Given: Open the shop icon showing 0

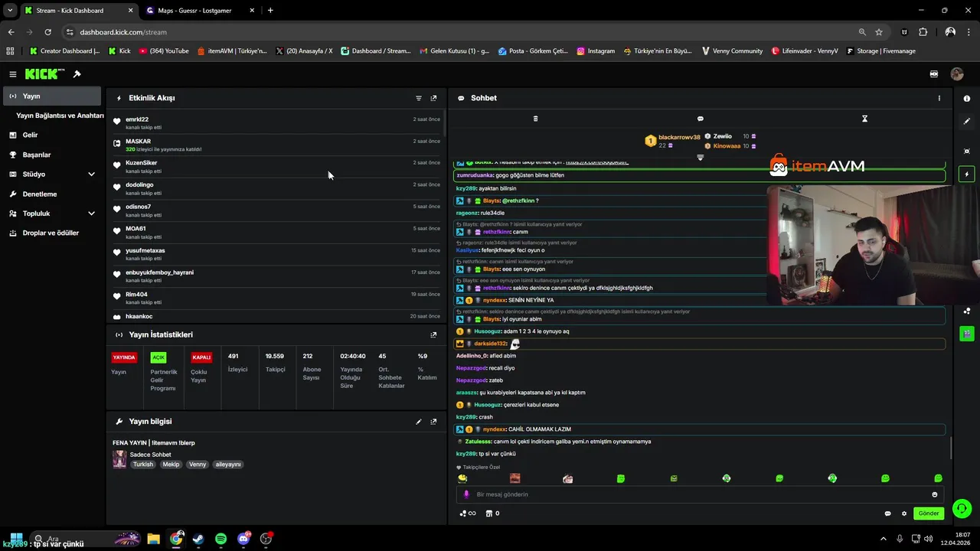Looking at the screenshot, I should coord(493,514).
